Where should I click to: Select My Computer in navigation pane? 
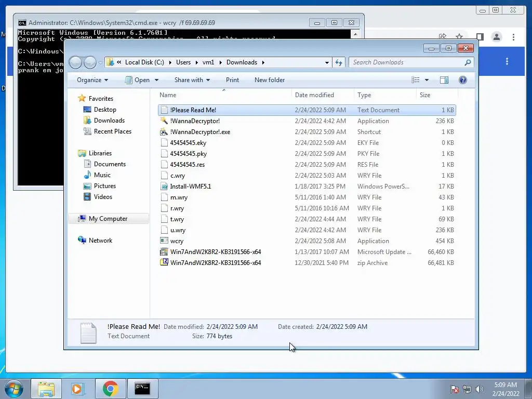tap(108, 219)
